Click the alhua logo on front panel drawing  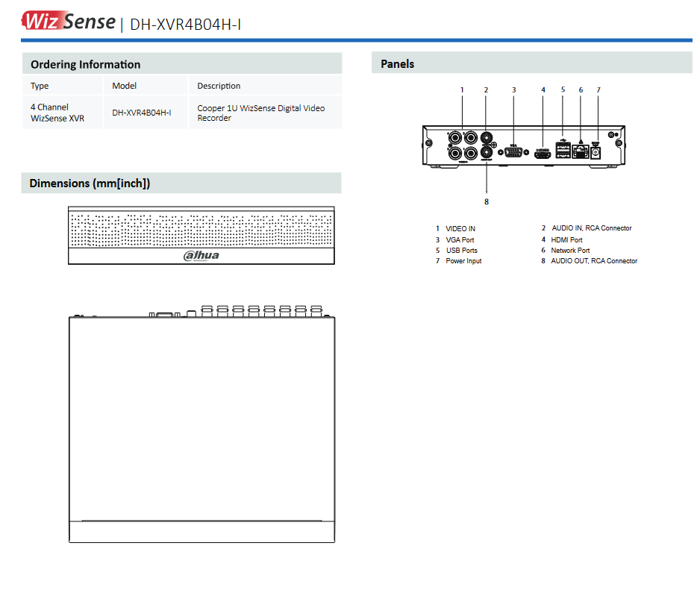click(x=201, y=255)
